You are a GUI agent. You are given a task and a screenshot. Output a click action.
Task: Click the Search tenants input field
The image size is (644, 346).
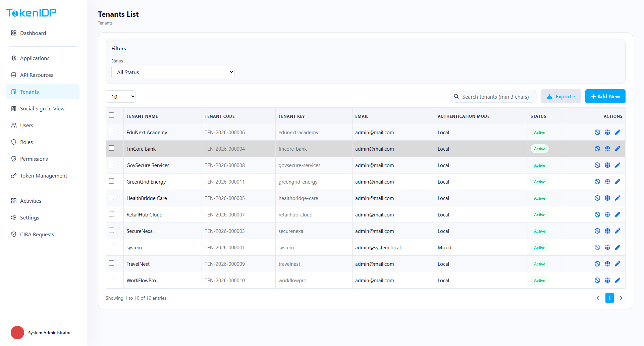(x=493, y=96)
